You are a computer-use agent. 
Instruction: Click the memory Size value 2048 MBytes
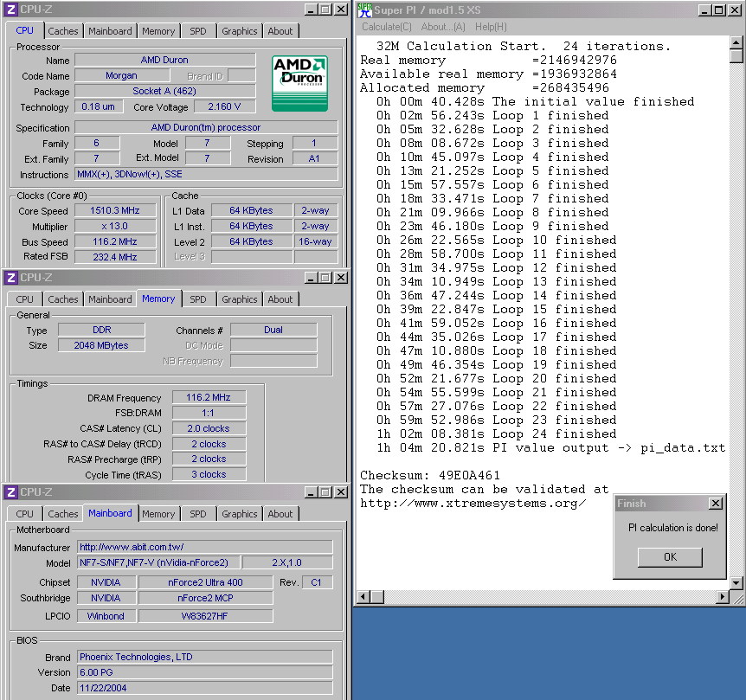click(101, 345)
